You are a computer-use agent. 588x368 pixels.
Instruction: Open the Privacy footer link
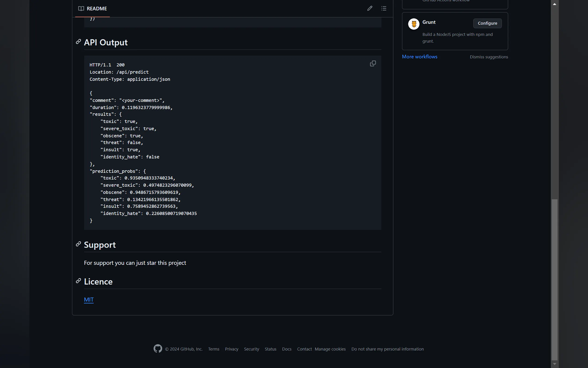click(231, 349)
